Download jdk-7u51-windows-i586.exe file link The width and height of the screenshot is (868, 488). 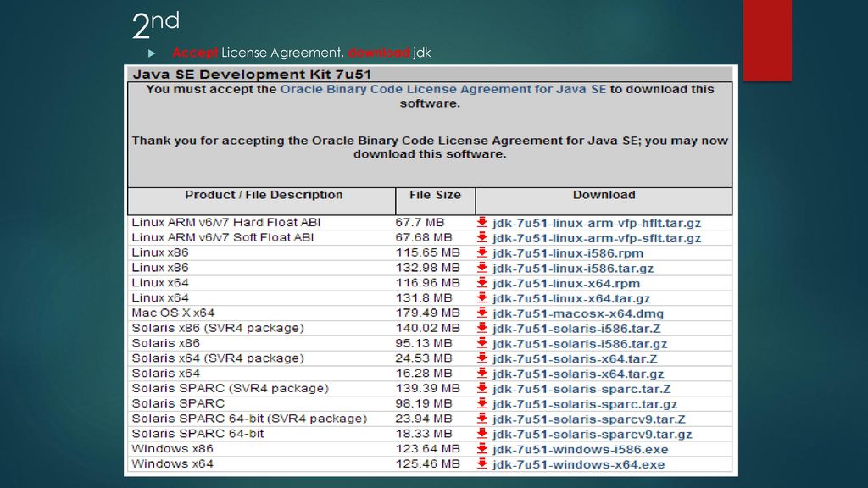pyautogui.click(x=581, y=449)
